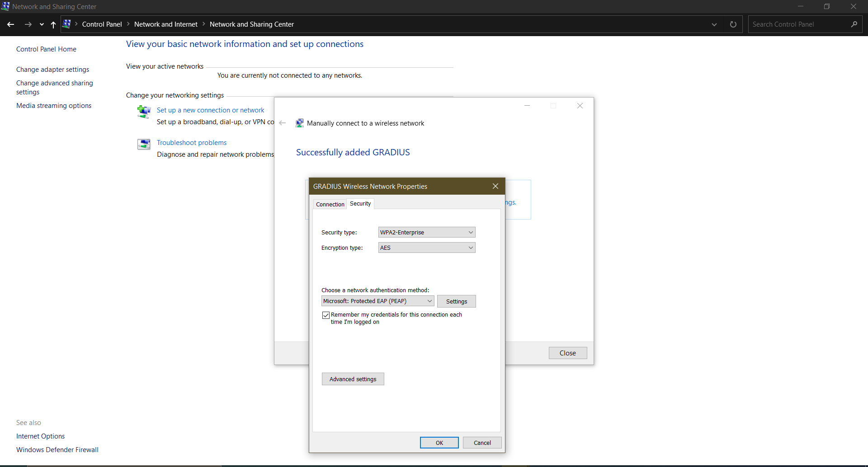
Task: Click Settings button for PEAP
Action: (457, 301)
